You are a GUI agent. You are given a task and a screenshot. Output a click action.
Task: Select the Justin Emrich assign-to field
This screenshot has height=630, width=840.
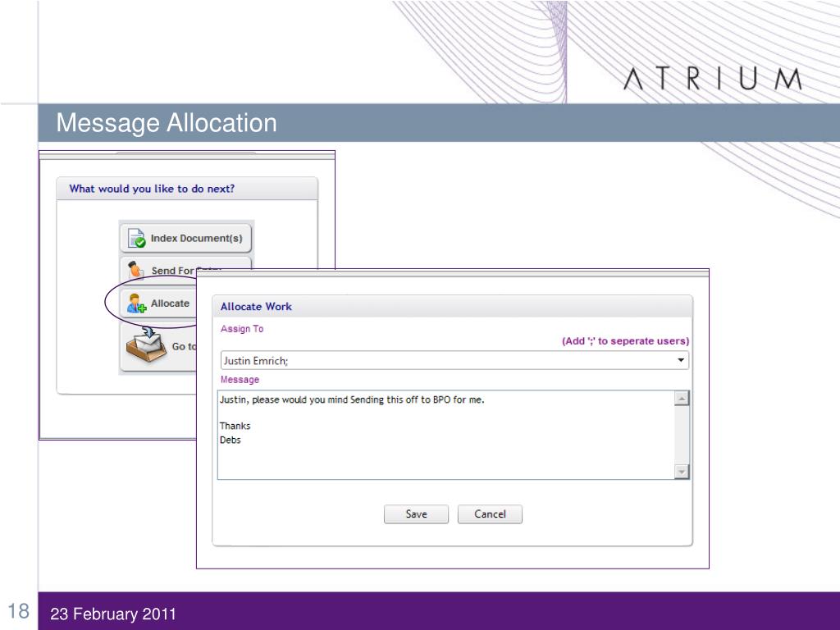click(x=443, y=360)
